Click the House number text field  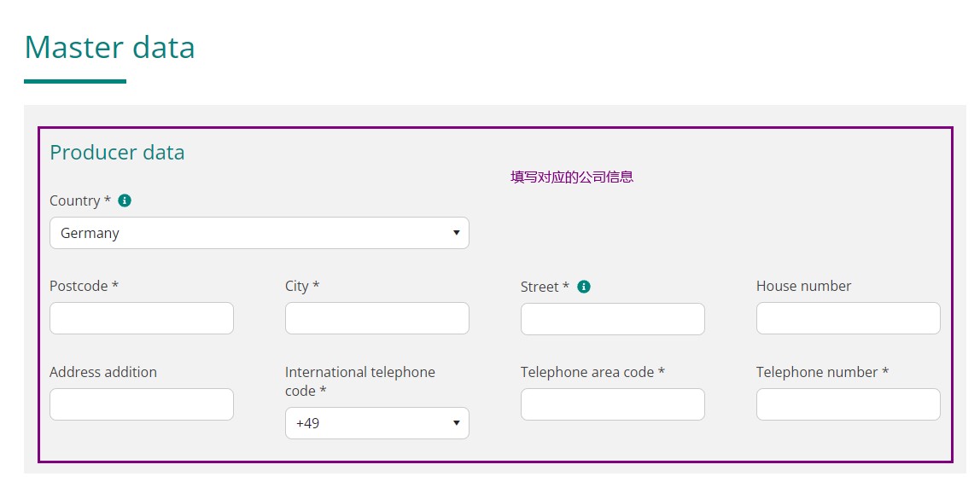848,318
